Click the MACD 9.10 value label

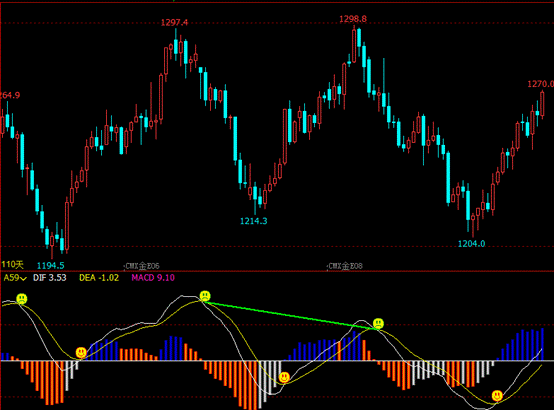(x=153, y=278)
